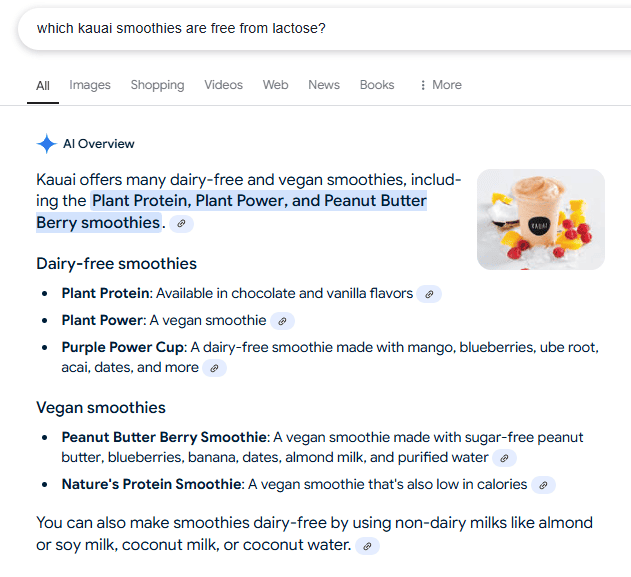This screenshot has height=577, width=631.
Task: Open source link after coconut water sentence
Action: pyautogui.click(x=368, y=546)
